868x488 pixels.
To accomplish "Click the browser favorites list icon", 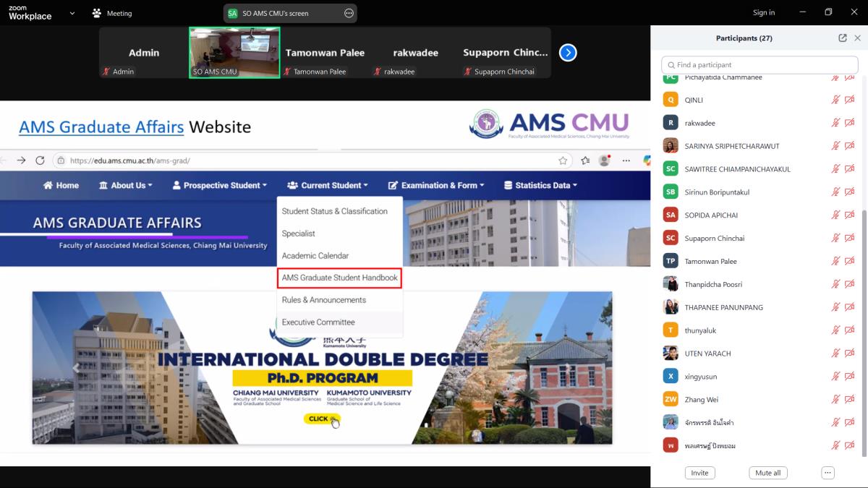I will [584, 160].
